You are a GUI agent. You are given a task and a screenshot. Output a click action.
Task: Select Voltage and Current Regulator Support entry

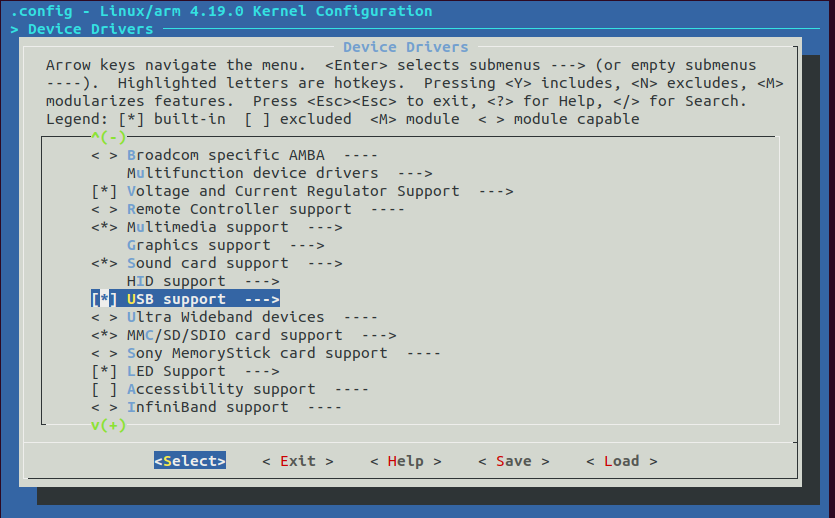tap(302, 191)
